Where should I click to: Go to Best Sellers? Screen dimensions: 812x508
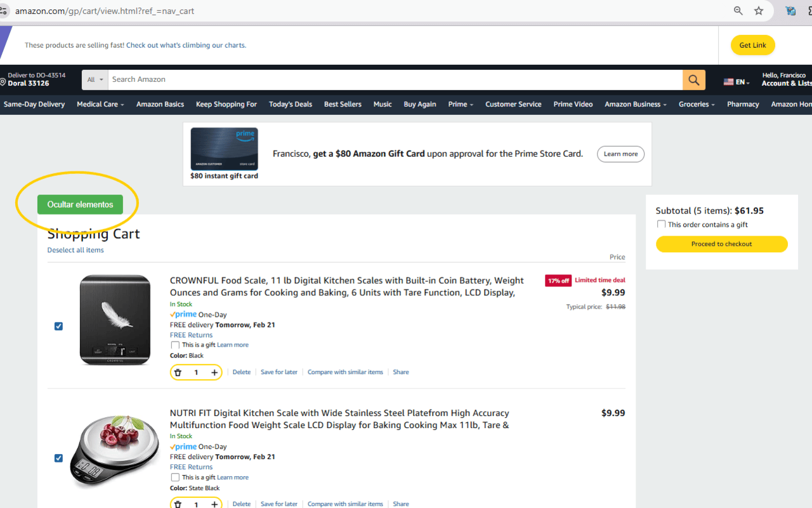[x=343, y=104]
